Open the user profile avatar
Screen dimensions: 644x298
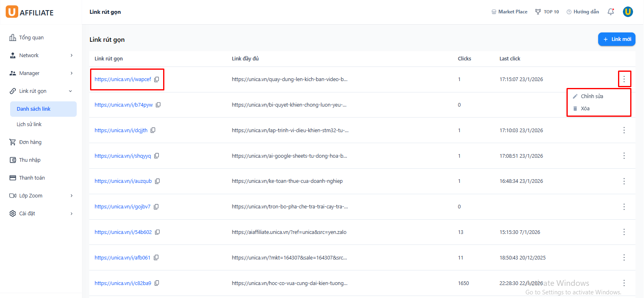628,12
